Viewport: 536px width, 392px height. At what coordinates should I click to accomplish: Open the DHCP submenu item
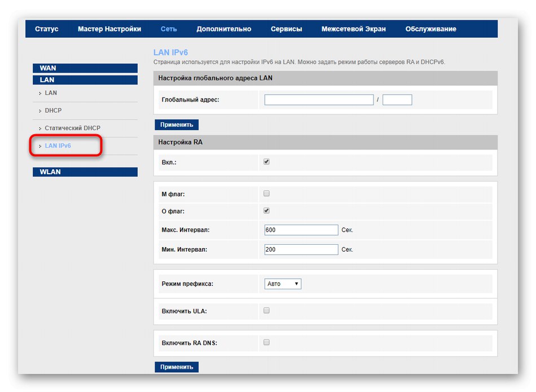tap(53, 111)
